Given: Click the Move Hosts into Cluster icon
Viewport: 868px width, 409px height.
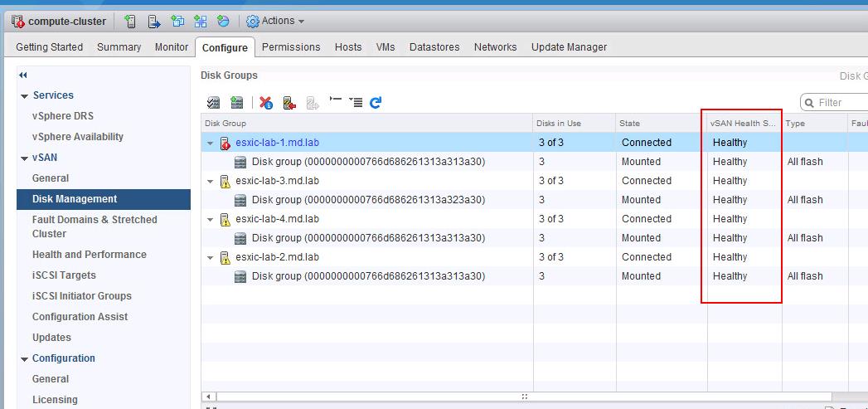Looking at the screenshot, I should pos(154,21).
